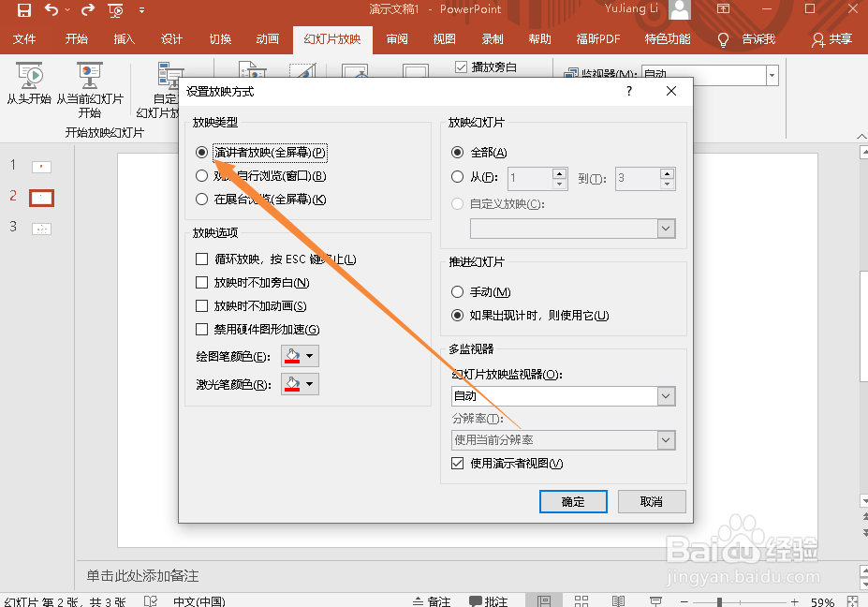Toggle Play Narrations (播放旁白) ribbon checkbox

(461, 67)
